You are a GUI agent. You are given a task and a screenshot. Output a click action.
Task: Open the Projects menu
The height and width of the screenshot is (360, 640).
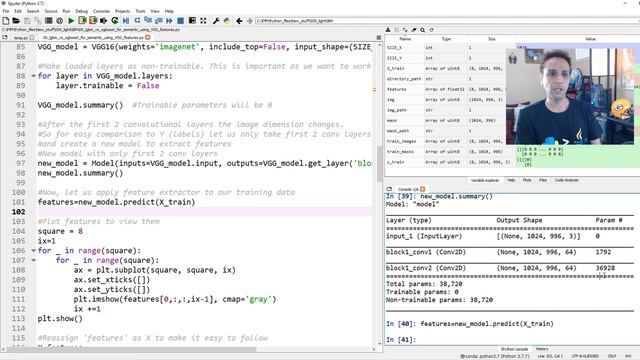pyautogui.click(x=122, y=11)
